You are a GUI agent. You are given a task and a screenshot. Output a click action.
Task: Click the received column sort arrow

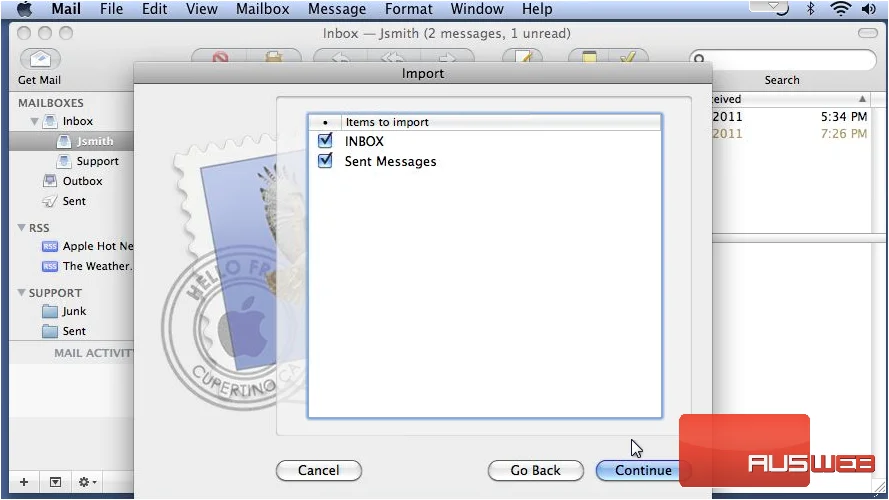click(862, 99)
